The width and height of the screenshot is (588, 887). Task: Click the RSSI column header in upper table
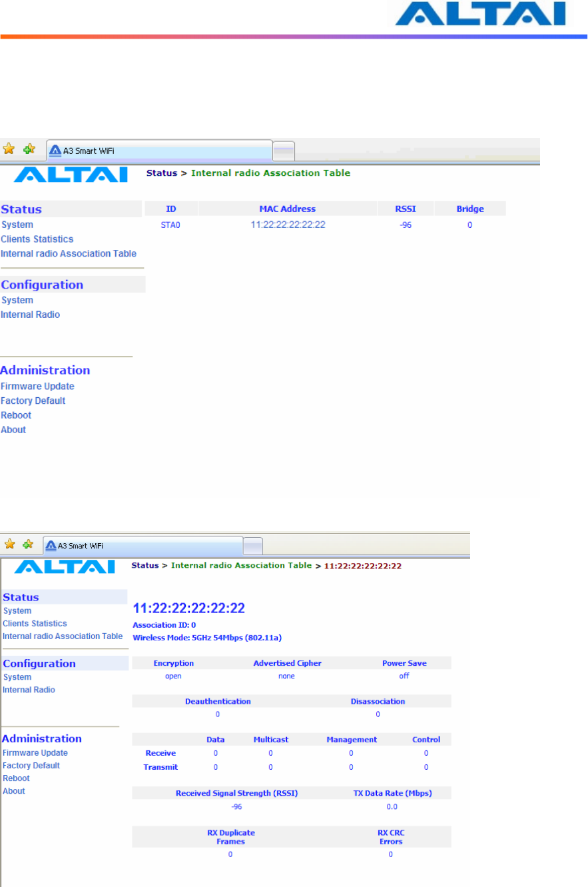[406, 209]
